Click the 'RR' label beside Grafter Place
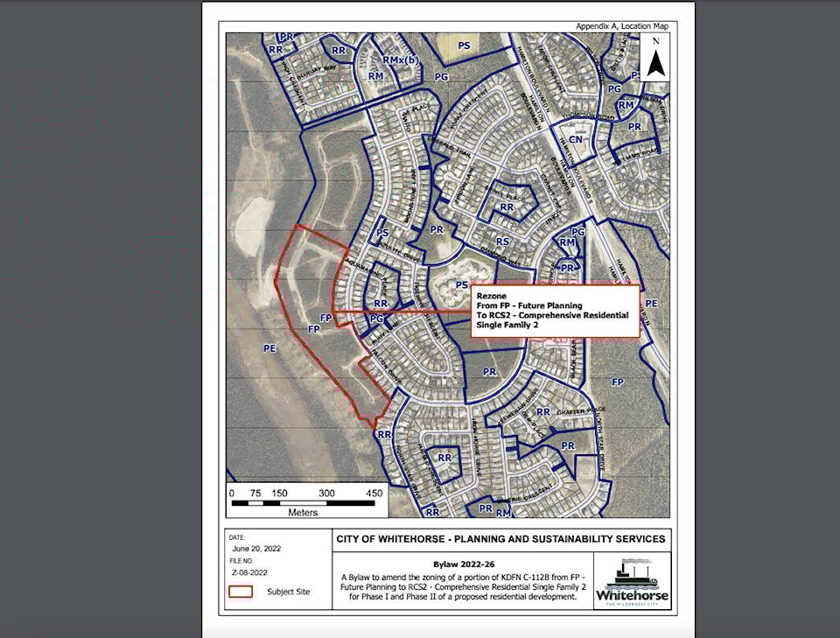The width and height of the screenshot is (840, 638). click(543, 411)
